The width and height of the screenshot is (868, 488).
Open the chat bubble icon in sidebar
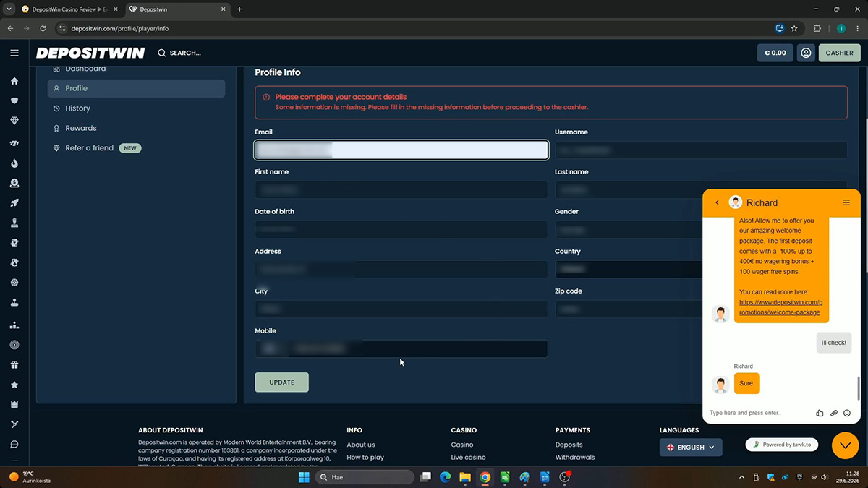(14, 445)
